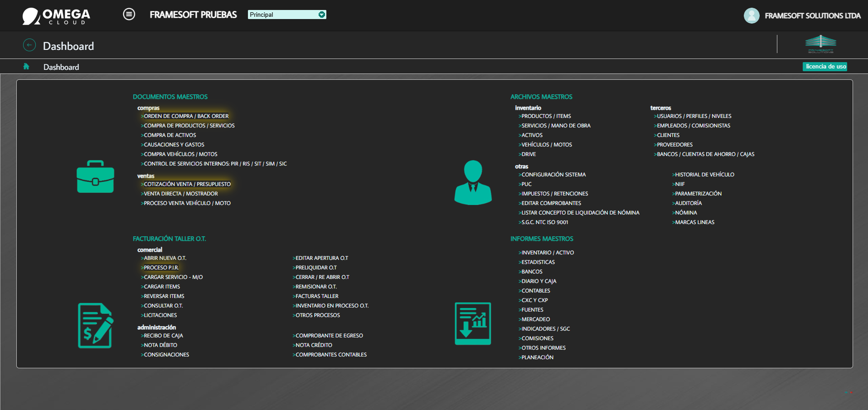
Task: Open Servicios / Mano de Obra
Action: click(556, 126)
